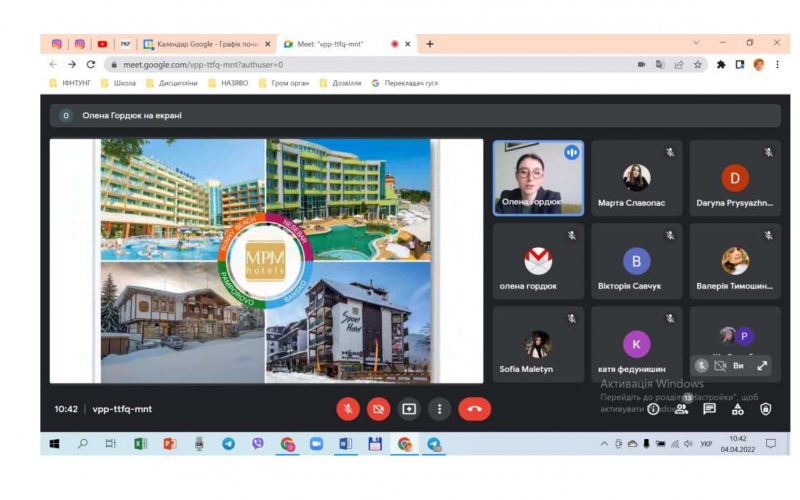Screen dimensions: 800x500
Task: Switch to the Календар Google tab
Action: pos(207,44)
